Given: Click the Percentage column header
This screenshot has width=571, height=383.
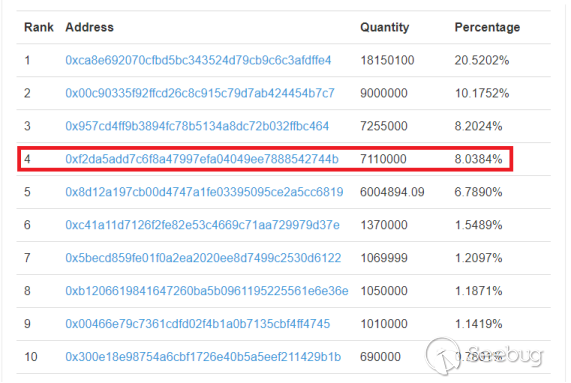Looking at the screenshot, I should 487,27.
